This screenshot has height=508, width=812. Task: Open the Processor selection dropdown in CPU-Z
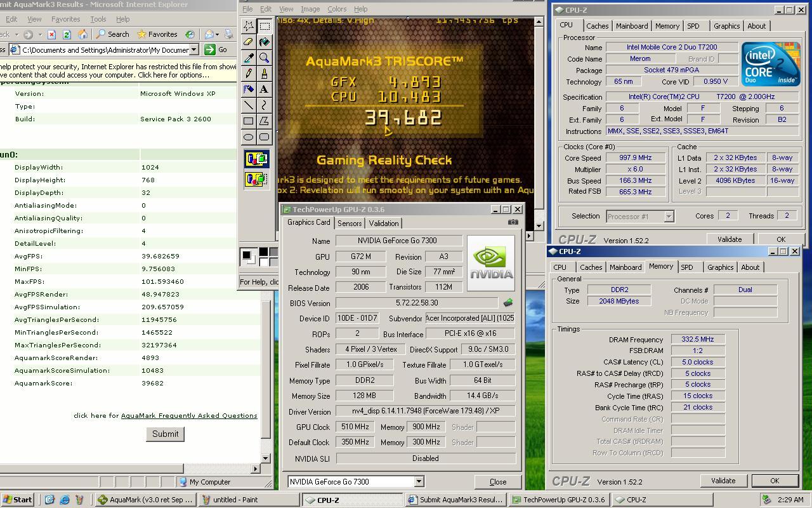[x=669, y=217]
